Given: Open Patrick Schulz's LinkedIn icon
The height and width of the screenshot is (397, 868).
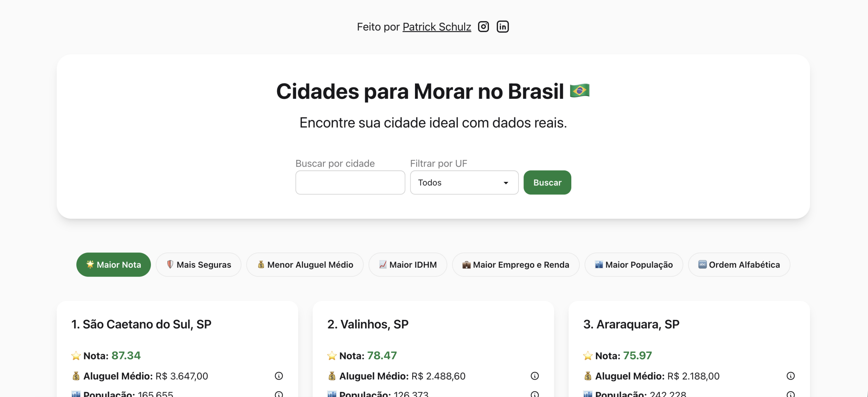Looking at the screenshot, I should point(502,26).
